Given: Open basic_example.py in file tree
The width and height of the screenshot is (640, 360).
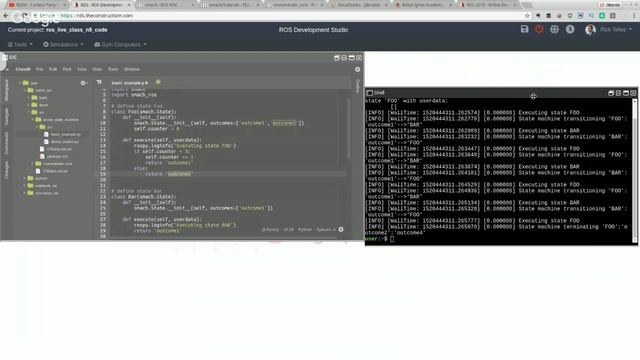Looking at the screenshot, I should 65,134.
